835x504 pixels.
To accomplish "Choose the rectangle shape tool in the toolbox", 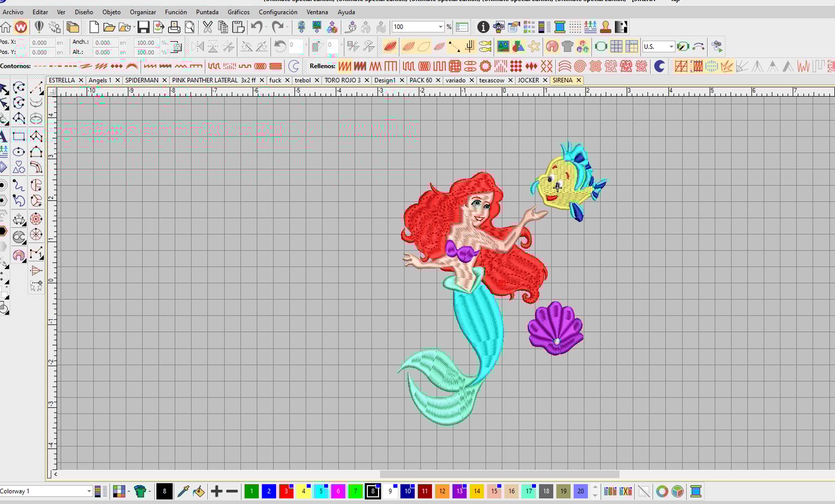I will (x=19, y=136).
